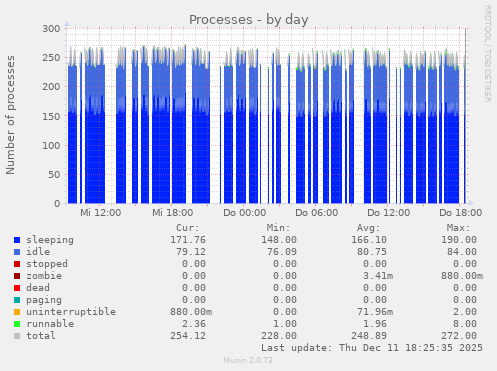Viewport: 497px width, 371px height.
Task: Click the 'Mi 18:00' time axis label
Action: 173,213
